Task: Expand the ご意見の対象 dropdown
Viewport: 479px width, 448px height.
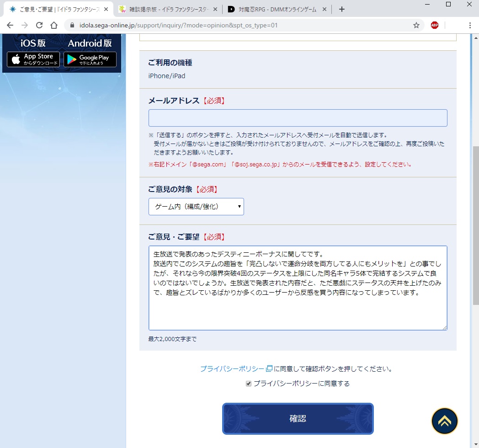Action: point(196,207)
